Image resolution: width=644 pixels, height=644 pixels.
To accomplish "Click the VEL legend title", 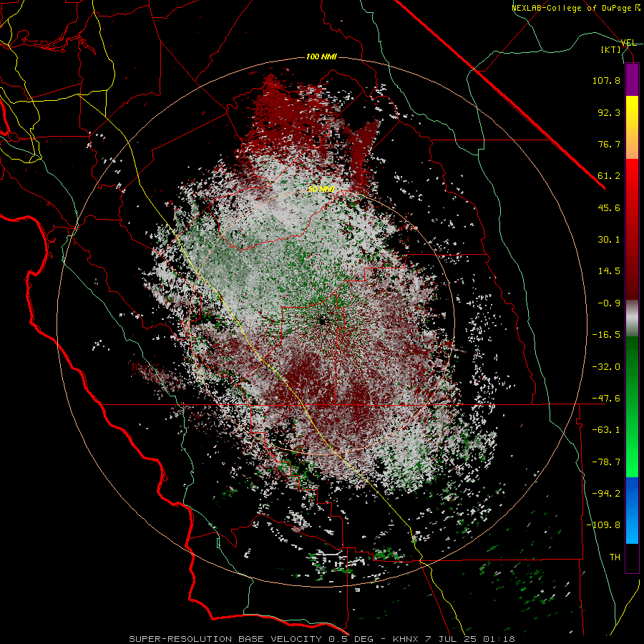I will (x=628, y=43).
